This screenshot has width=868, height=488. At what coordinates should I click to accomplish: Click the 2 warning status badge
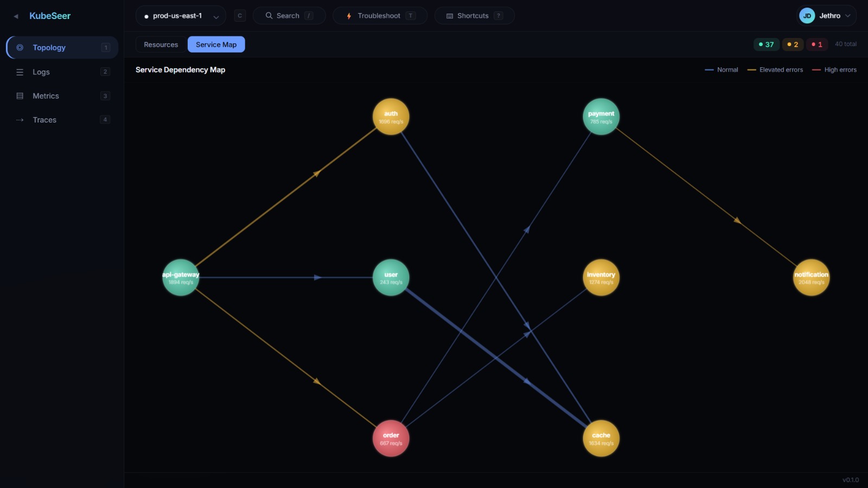793,44
